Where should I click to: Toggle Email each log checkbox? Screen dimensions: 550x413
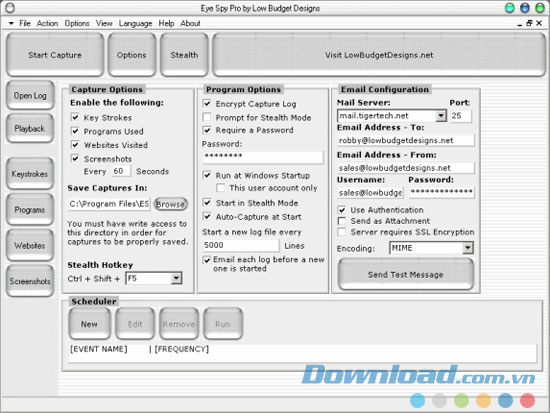pyautogui.click(x=207, y=260)
